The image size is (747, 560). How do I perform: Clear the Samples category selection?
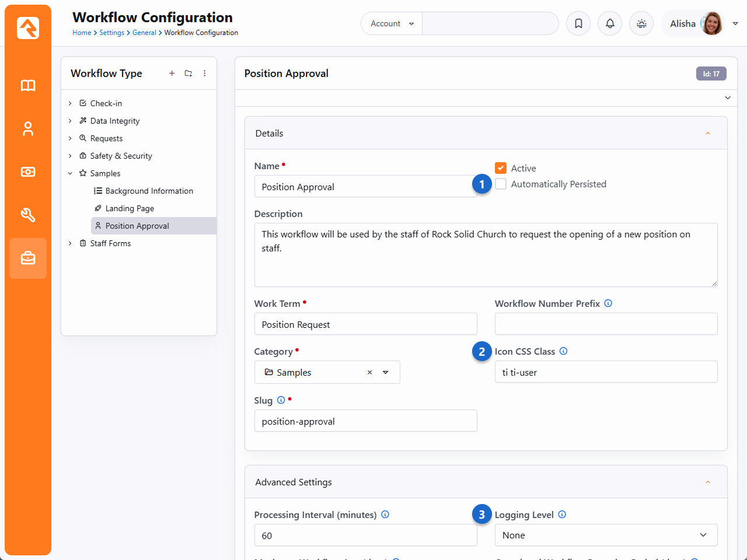click(369, 372)
